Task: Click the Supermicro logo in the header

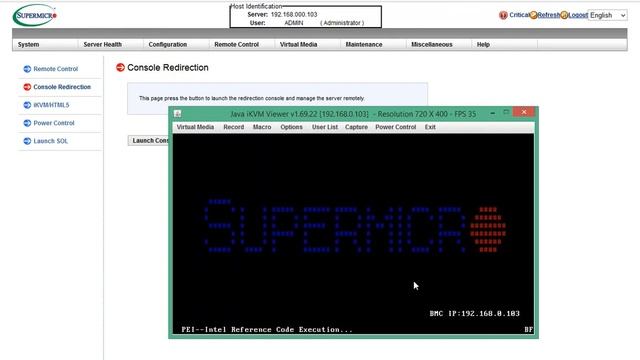Action: point(35,15)
